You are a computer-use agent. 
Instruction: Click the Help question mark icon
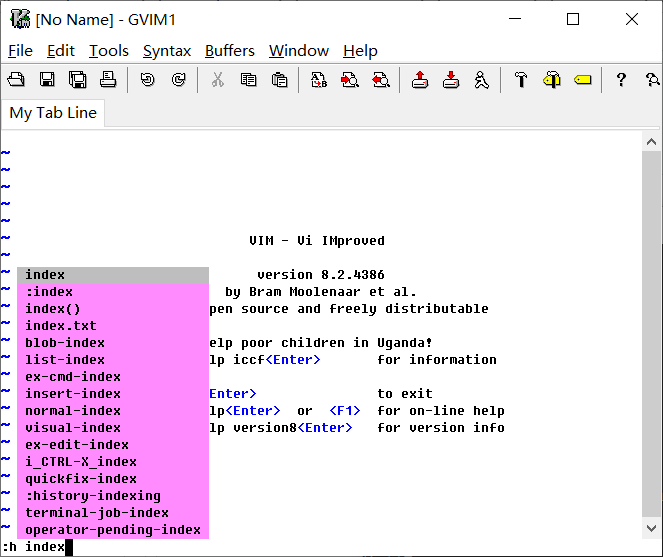[621, 80]
